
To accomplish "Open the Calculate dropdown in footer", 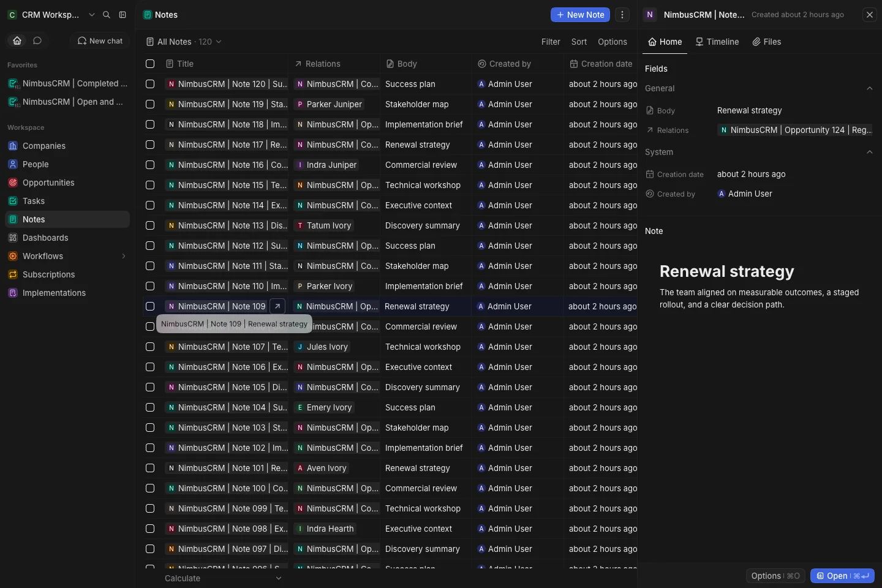I will pyautogui.click(x=224, y=578).
